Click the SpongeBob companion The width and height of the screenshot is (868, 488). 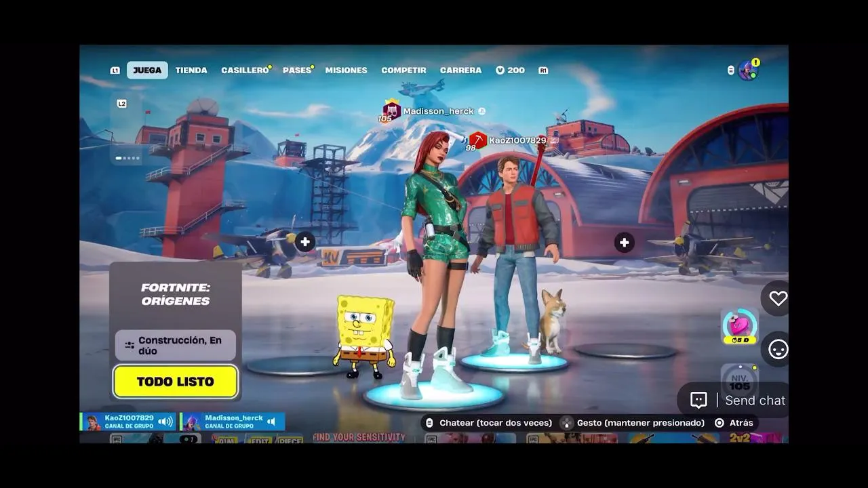click(364, 336)
